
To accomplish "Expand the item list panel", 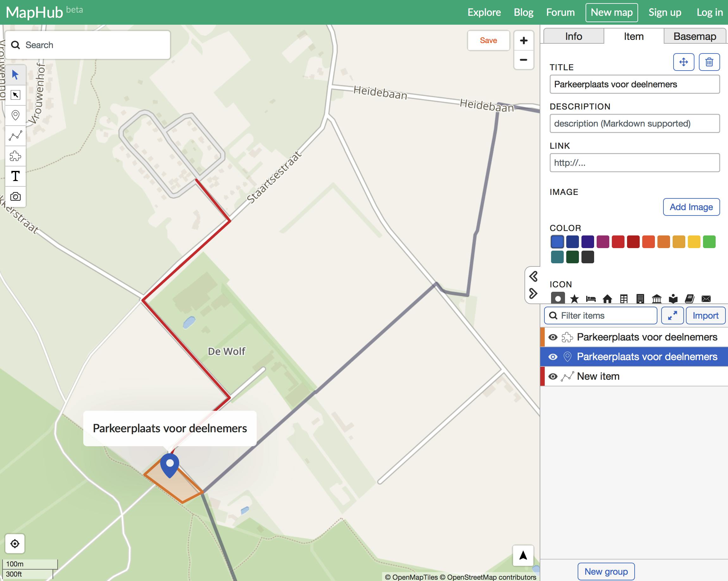I will pyautogui.click(x=672, y=315).
